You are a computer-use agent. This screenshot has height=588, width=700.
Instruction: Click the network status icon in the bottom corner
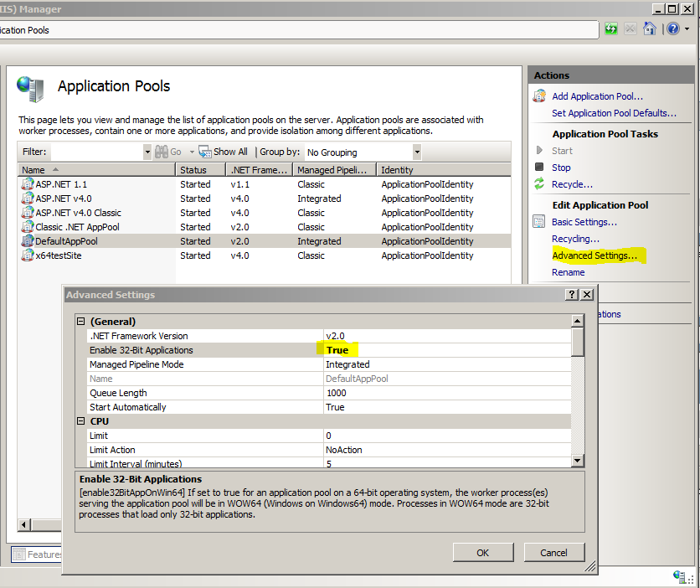(x=679, y=576)
